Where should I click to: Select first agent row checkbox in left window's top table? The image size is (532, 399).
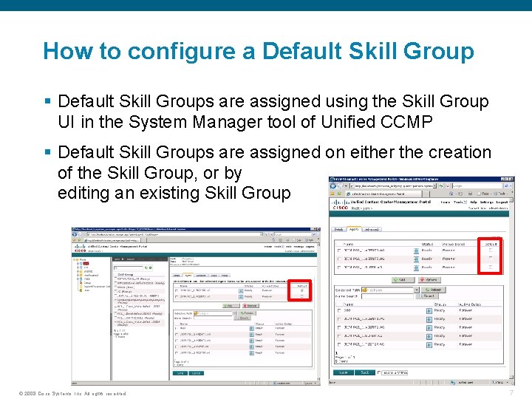coord(177,290)
